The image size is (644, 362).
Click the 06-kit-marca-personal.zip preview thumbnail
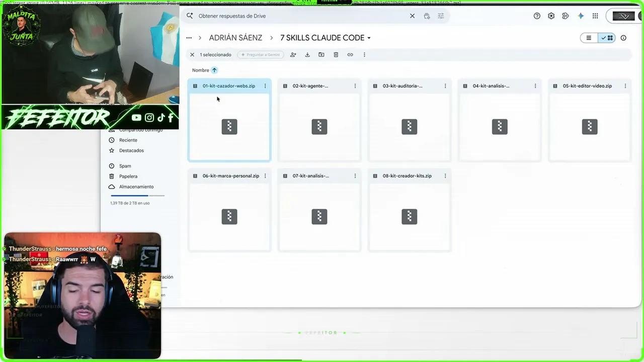tap(229, 217)
